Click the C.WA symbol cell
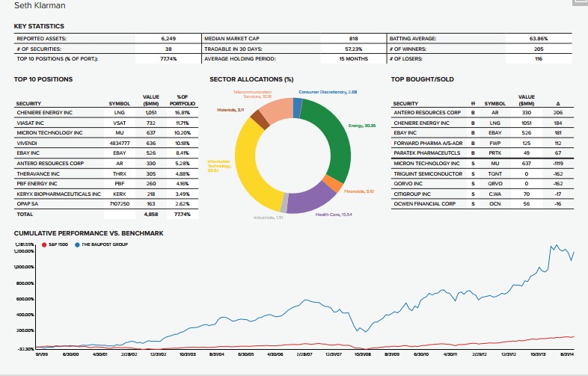The width and height of the screenshot is (588, 376). pyautogui.click(x=495, y=194)
